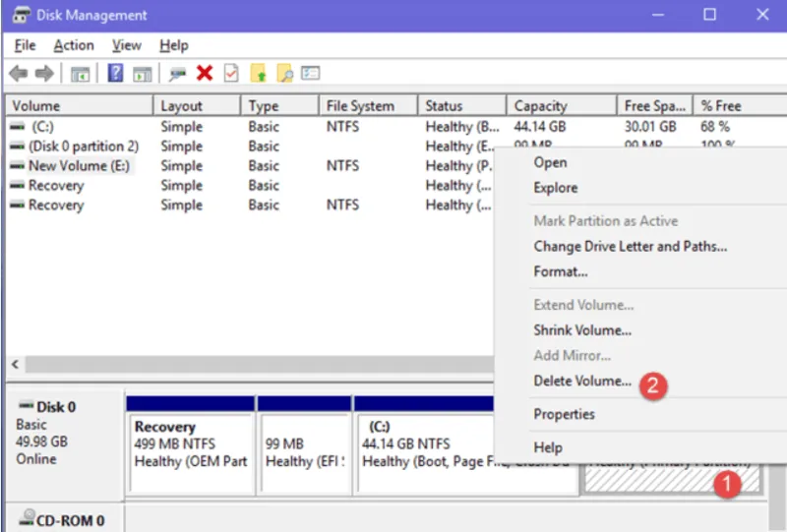Screen dimensions: 787x532
Task: Toggle the Show/Hide Console Tree icon
Action: point(80,74)
